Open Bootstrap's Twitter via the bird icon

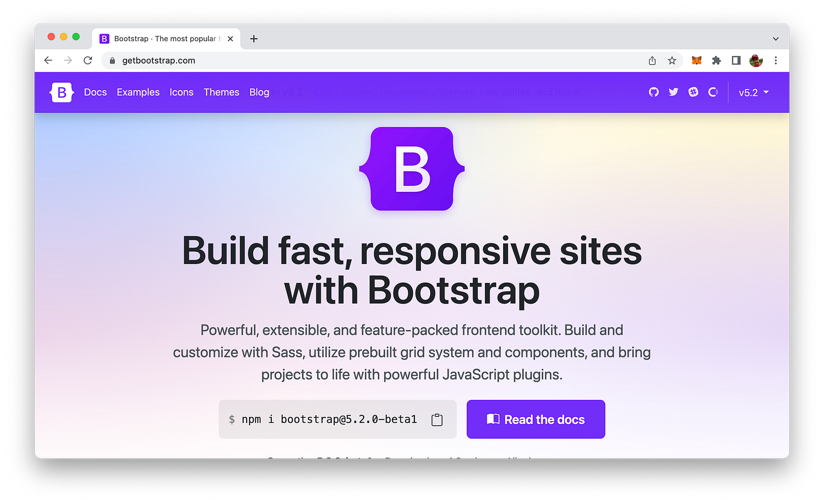(x=673, y=92)
